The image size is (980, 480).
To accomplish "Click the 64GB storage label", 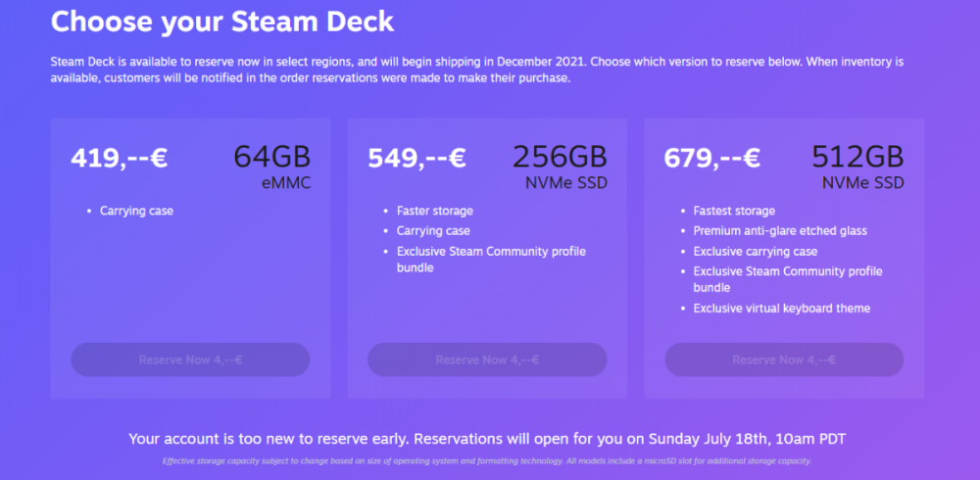I will (x=271, y=157).
